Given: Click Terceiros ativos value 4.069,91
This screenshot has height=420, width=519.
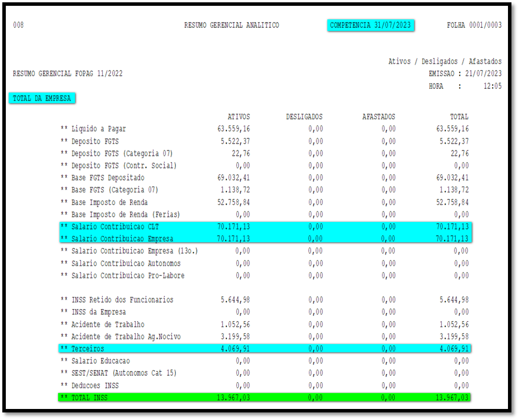Looking at the screenshot, I should coord(235,349).
